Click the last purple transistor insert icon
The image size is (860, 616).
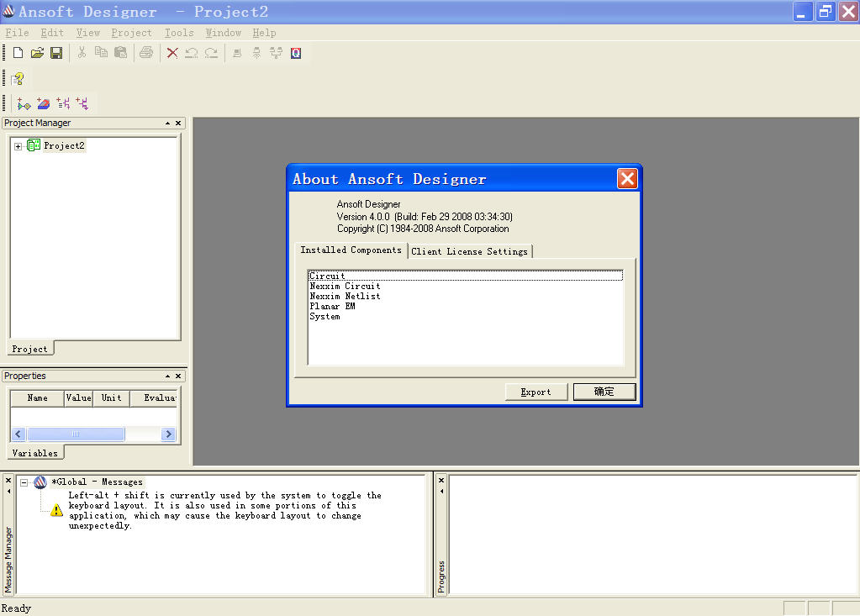pos(82,103)
